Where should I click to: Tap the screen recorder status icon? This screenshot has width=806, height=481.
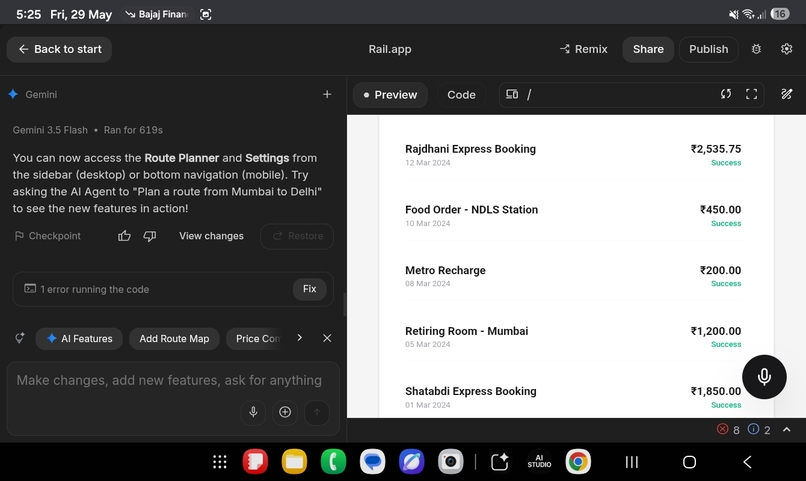click(206, 14)
